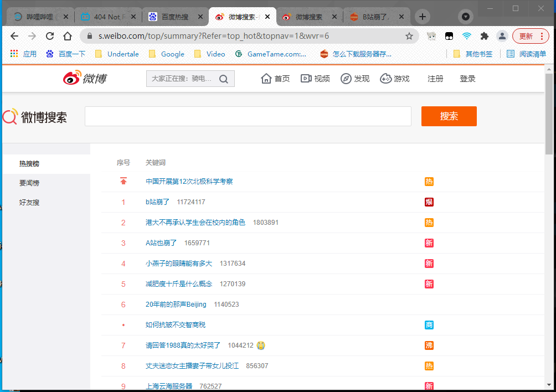The width and height of the screenshot is (556, 392).
Task: Open the trending topic b站崩了
Action: click(157, 202)
